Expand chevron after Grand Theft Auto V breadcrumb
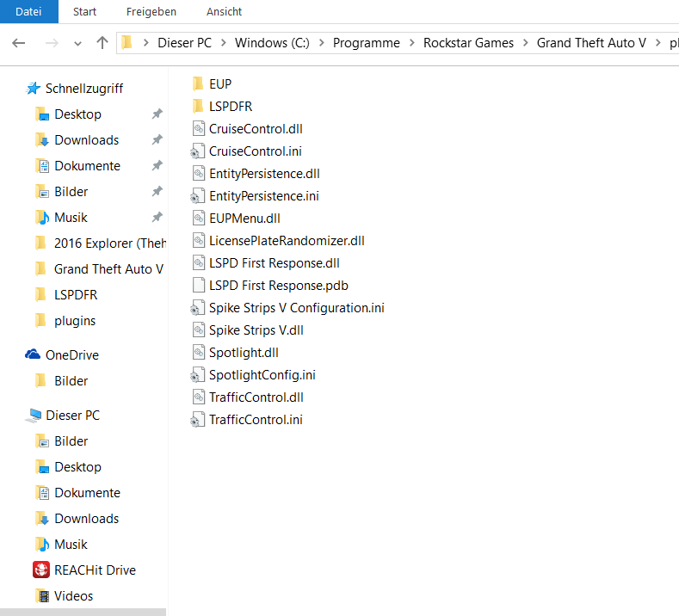This screenshot has height=616, width=679. [658, 43]
